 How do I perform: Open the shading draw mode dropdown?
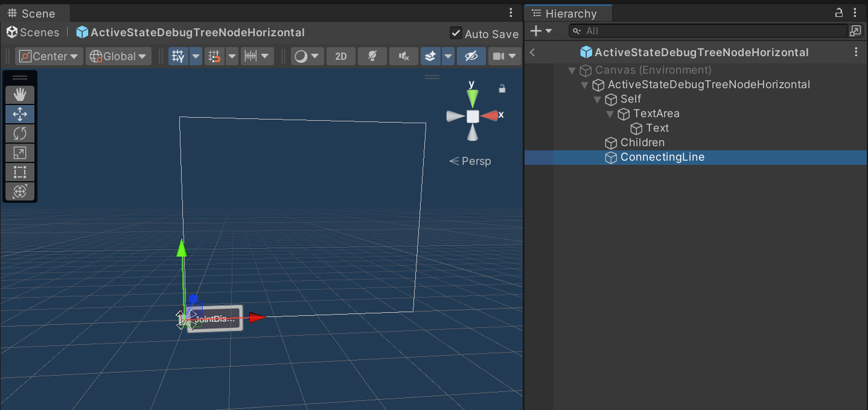tap(307, 56)
